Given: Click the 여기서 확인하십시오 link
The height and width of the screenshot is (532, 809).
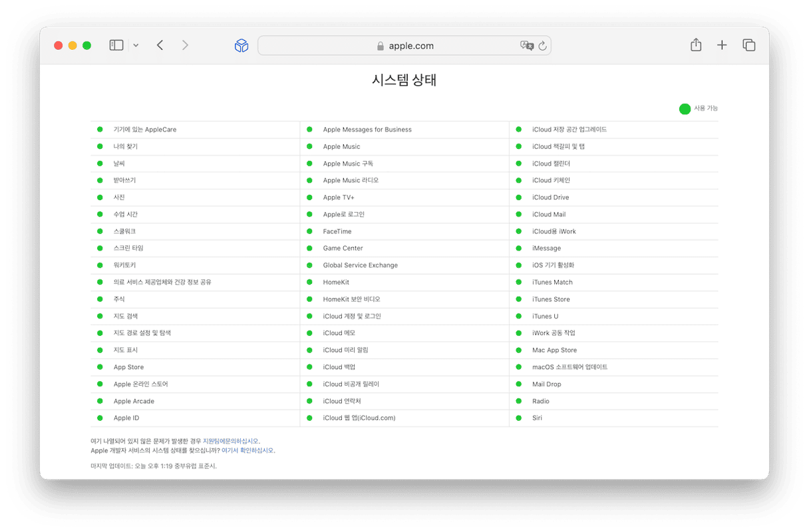Looking at the screenshot, I should point(247,450).
